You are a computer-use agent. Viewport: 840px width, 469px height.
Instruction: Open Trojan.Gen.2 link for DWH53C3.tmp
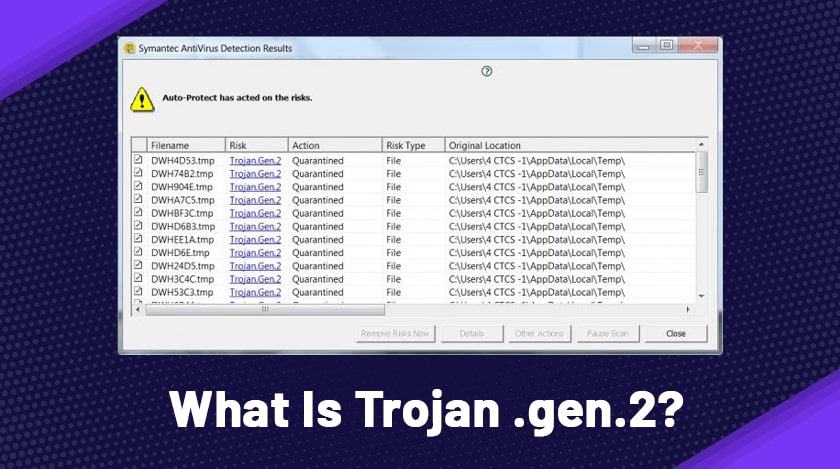pyautogui.click(x=255, y=292)
